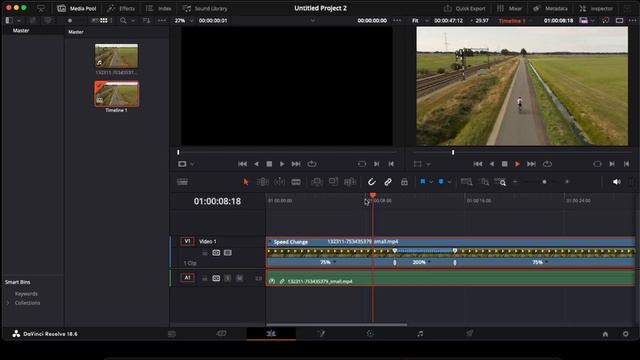The image size is (640, 360).
Task: Toggle Auto Track Selector on Video 1
Action: pyautogui.click(x=216, y=253)
